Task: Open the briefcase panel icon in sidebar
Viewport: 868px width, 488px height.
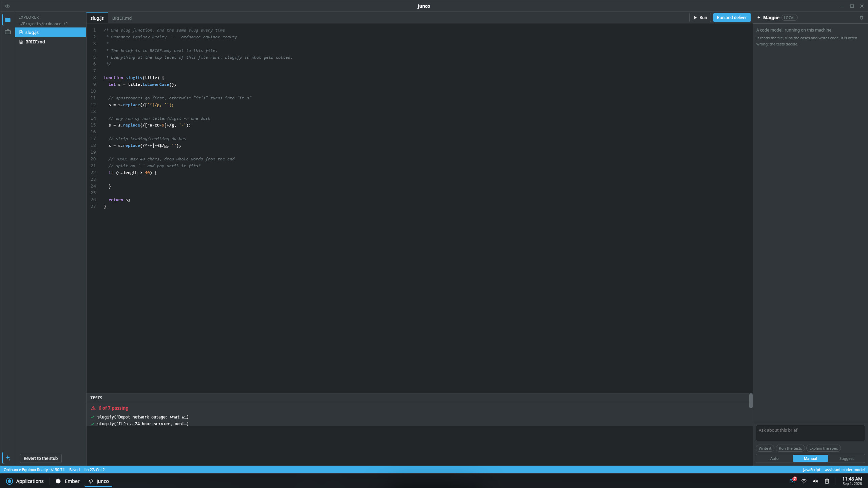Action: [8, 32]
